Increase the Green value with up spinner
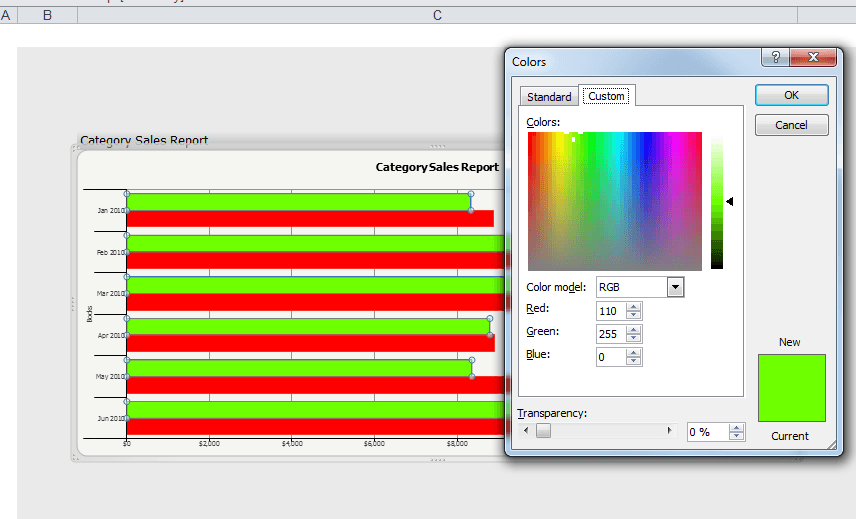 [x=633, y=330]
